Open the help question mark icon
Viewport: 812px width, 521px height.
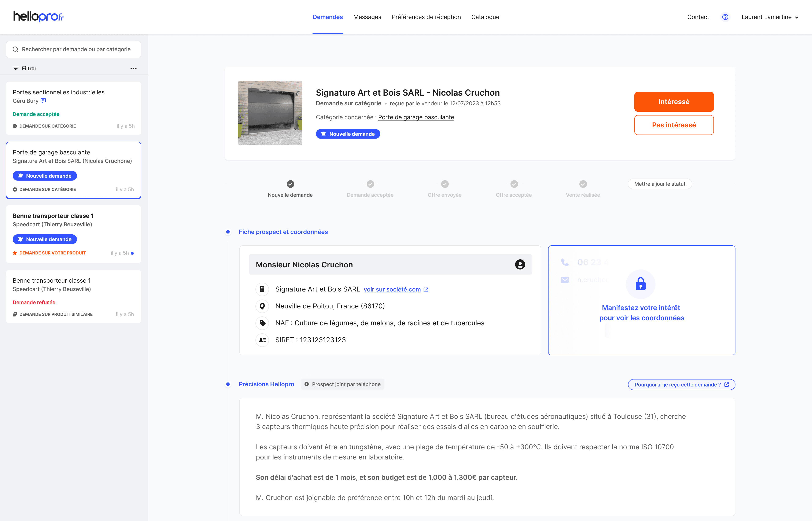click(x=725, y=17)
